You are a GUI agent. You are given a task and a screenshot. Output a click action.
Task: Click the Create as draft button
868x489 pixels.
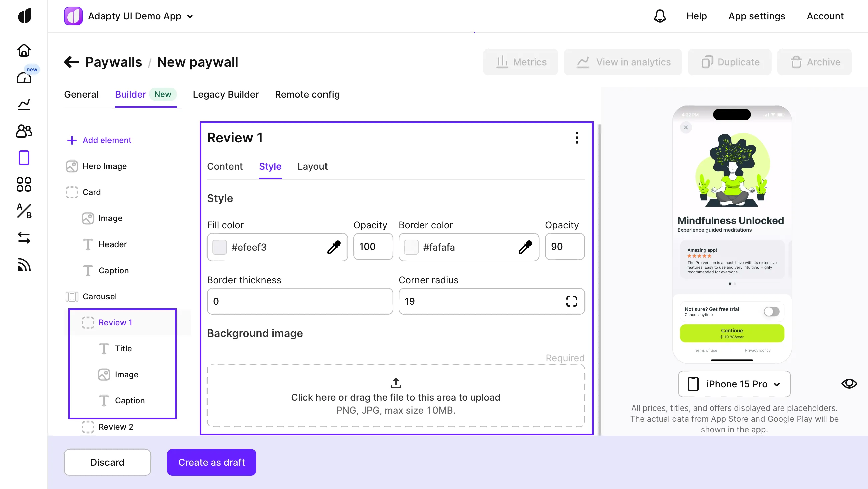[x=211, y=462]
